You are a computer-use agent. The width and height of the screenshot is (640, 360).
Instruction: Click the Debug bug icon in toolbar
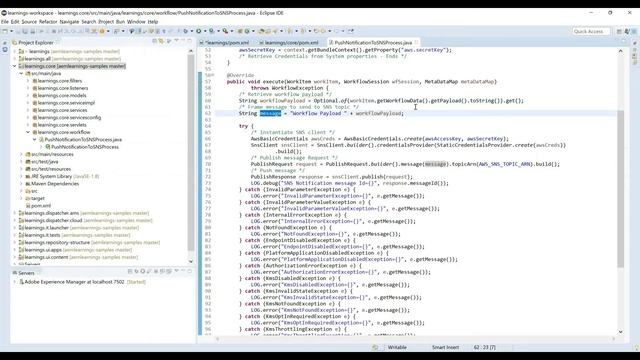tap(186, 31)
